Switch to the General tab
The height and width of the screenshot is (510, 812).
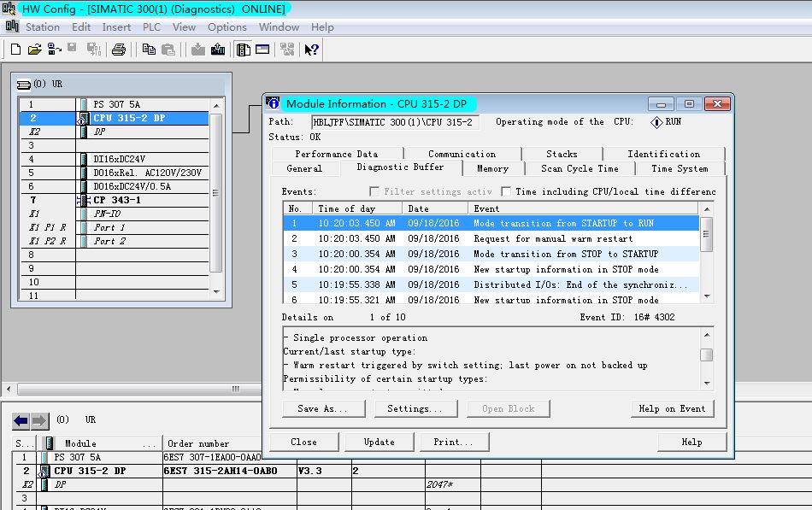pyautogui.click(x=304, y=168)
